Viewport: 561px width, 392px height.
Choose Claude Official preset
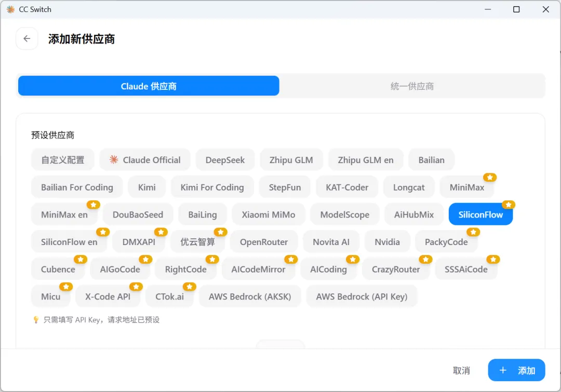145,160
